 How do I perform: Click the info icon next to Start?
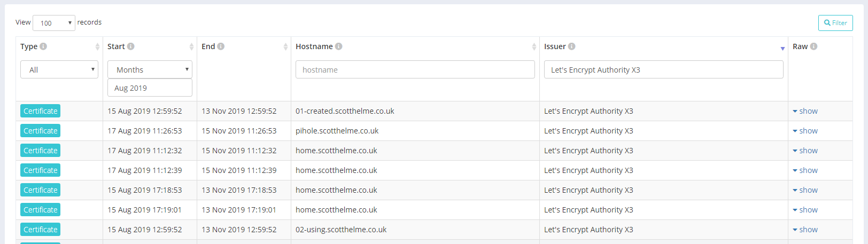click(130, 46)
